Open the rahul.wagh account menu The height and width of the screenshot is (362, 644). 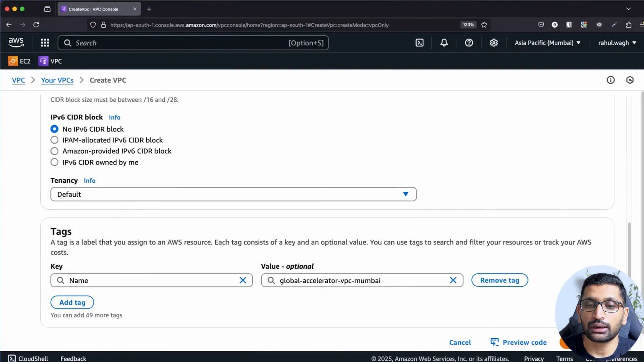[x=617, y=43]
